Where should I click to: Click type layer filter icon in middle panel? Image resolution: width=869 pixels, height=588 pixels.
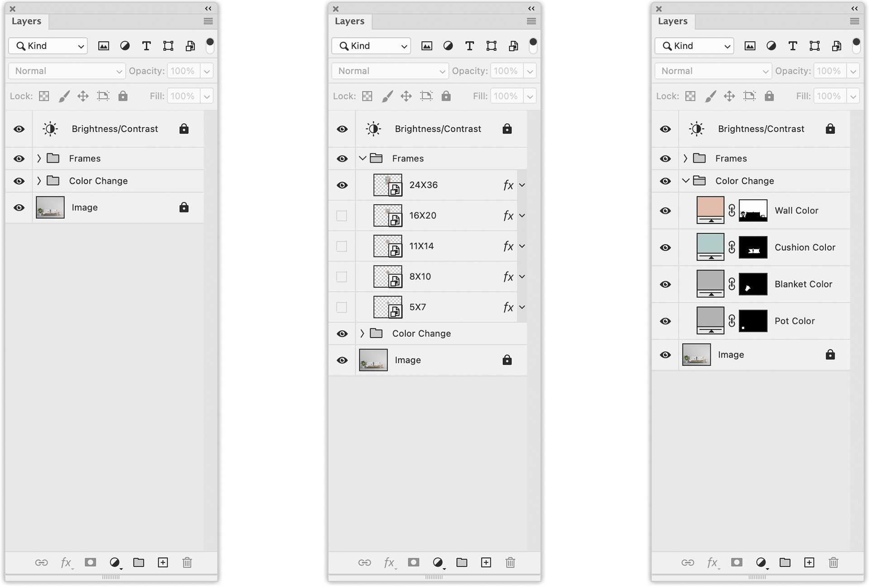469,46
